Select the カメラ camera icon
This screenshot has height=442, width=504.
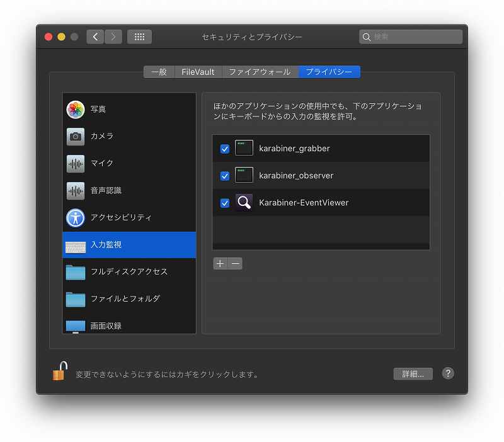pos(75,136)
